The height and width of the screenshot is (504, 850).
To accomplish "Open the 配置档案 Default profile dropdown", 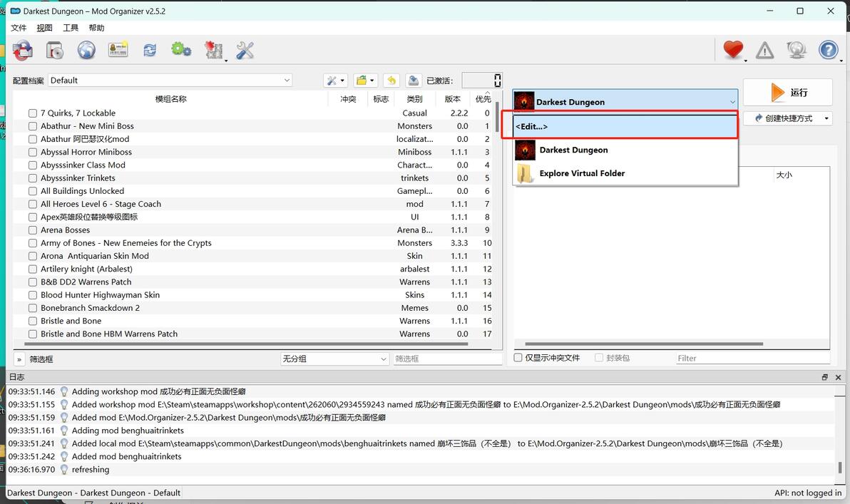I will [x=170, y=81].
